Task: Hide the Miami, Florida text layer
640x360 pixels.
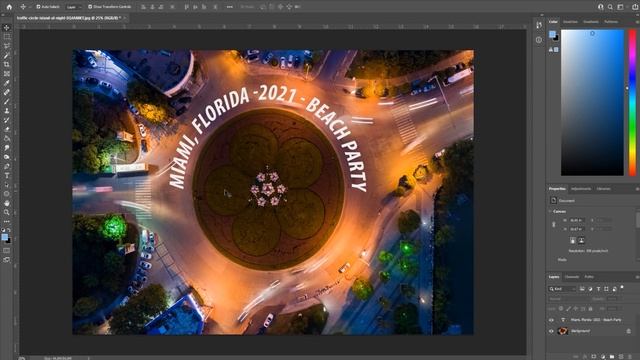Action: pyautogui.click(x=551, y=320)
